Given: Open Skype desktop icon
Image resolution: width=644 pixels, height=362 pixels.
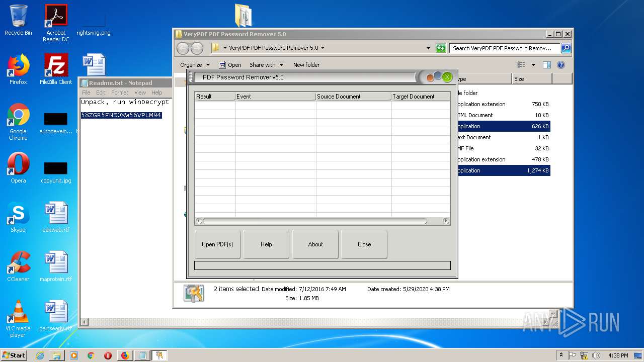Looking at the screenshot, I should pyautogui.click(x=18, y=217).
